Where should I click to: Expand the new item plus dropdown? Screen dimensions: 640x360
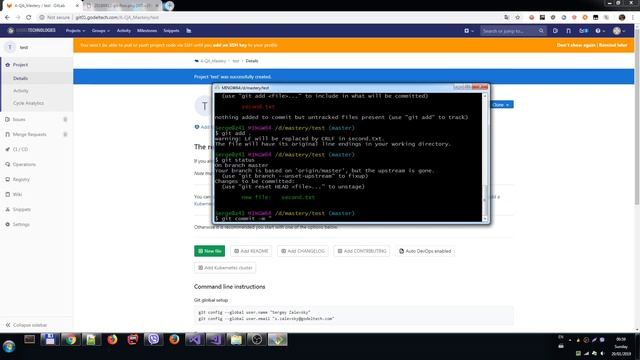[x=469, y=31]
